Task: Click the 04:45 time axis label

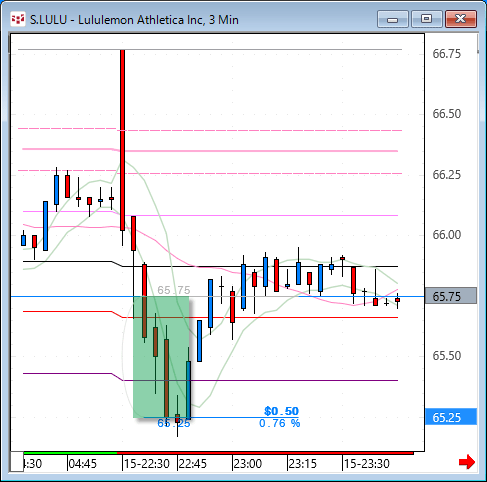Action: [x=82, y=464]
